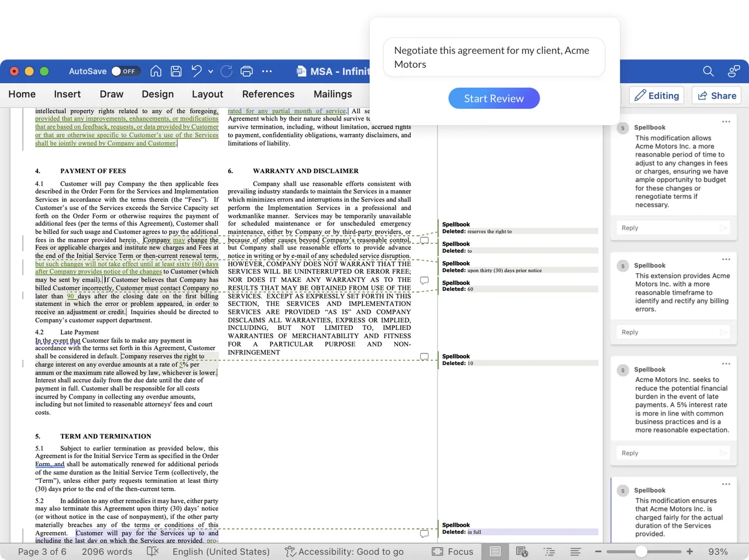Viewport: 749px width, 560px height.
Task: Click the 'WARRANTY AND DISCLAIMER' heading
Action: 305,171
